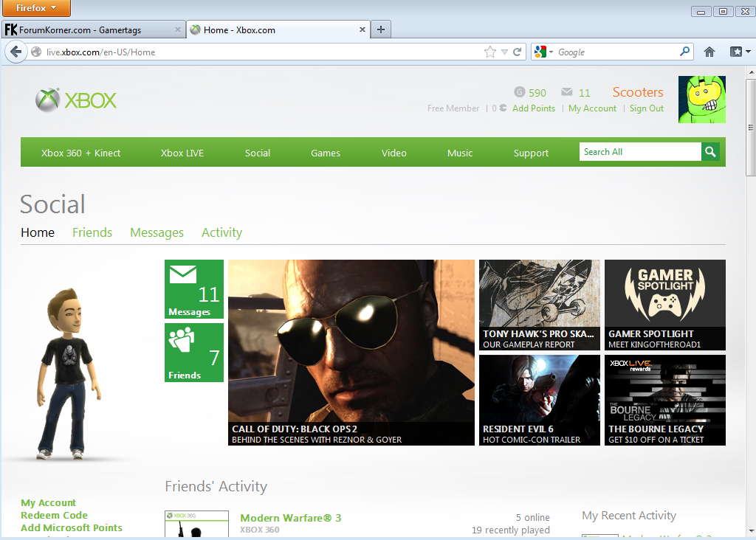The width and height of the screenshot is (756, 540).
Task: Open the Gamer Spotlight tile
Action: pos(665,305)
